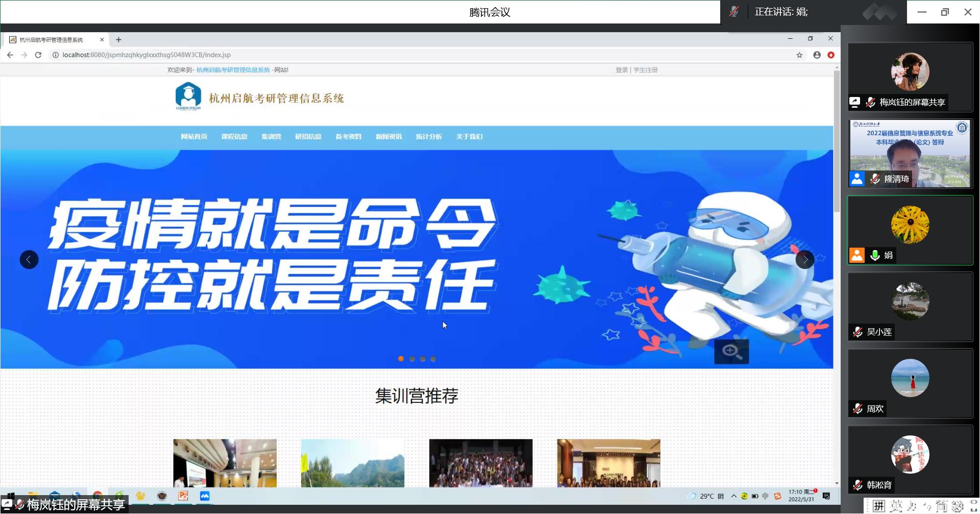Select the first orange carousel dot

point(401,359)
